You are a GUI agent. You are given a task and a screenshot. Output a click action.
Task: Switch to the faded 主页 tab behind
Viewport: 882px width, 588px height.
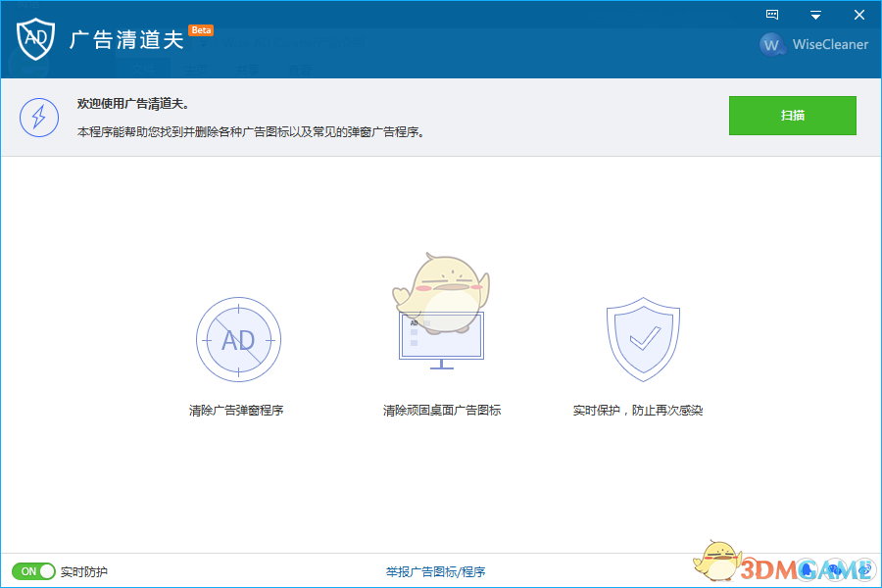click(195, 67)
